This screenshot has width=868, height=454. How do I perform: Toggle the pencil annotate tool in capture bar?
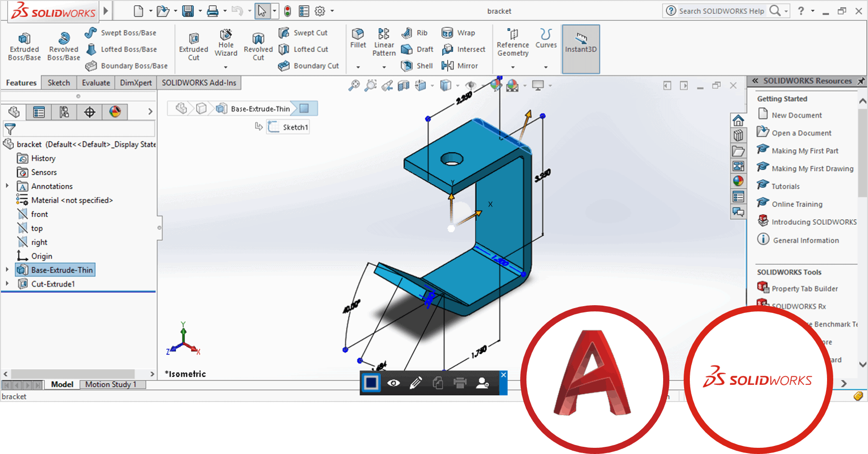(415, 383)
